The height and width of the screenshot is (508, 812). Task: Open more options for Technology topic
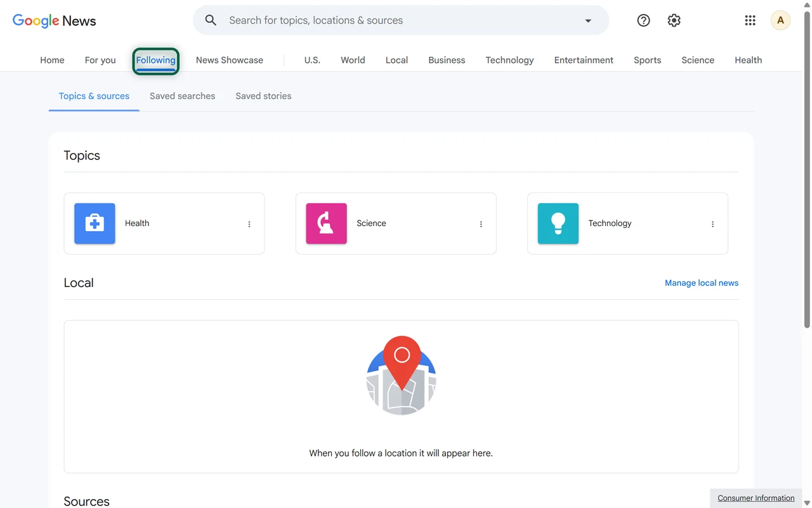pos(712,224)
